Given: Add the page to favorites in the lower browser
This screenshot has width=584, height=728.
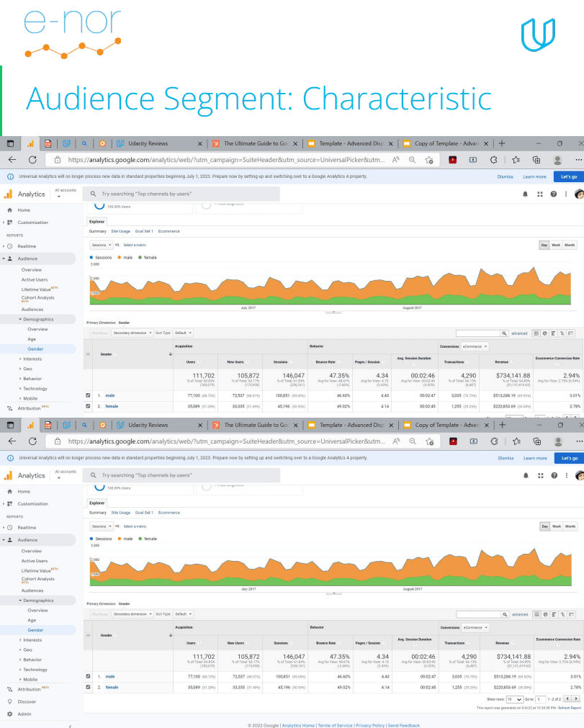Looking at the screenshot, I should [429, 441].
